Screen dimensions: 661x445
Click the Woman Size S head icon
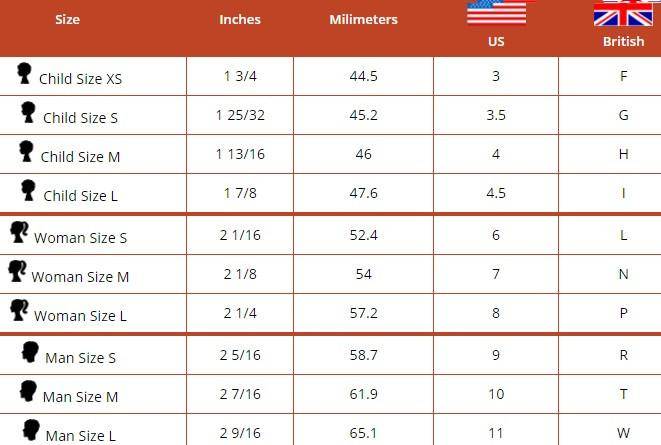point(20,232)
